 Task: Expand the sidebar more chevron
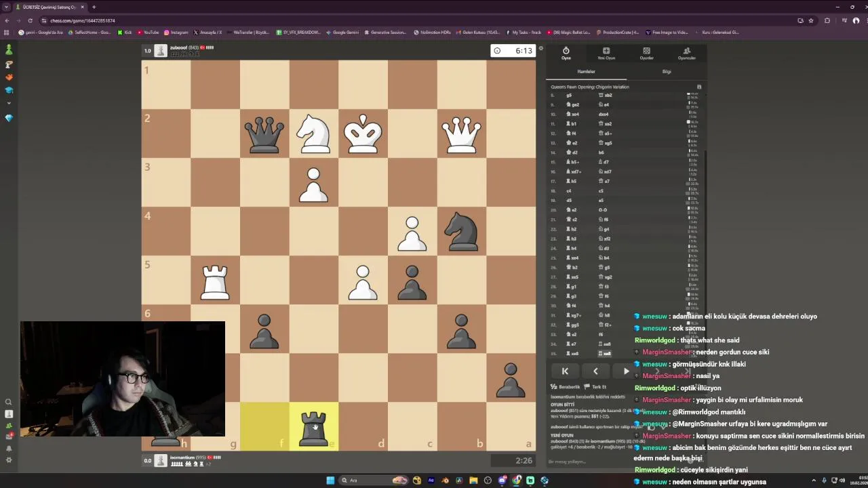click(9, 103)
